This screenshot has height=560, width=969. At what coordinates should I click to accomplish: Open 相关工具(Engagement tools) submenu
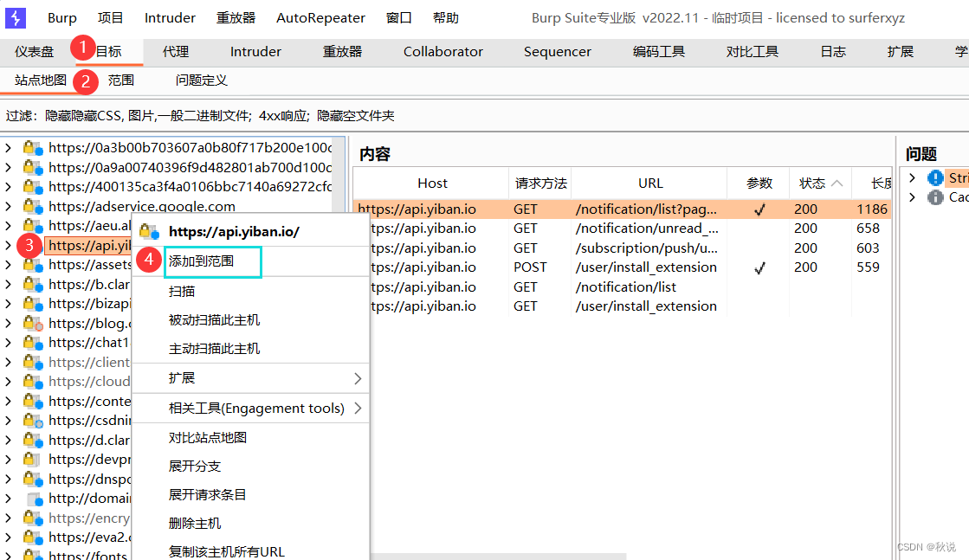coord(251,409)
